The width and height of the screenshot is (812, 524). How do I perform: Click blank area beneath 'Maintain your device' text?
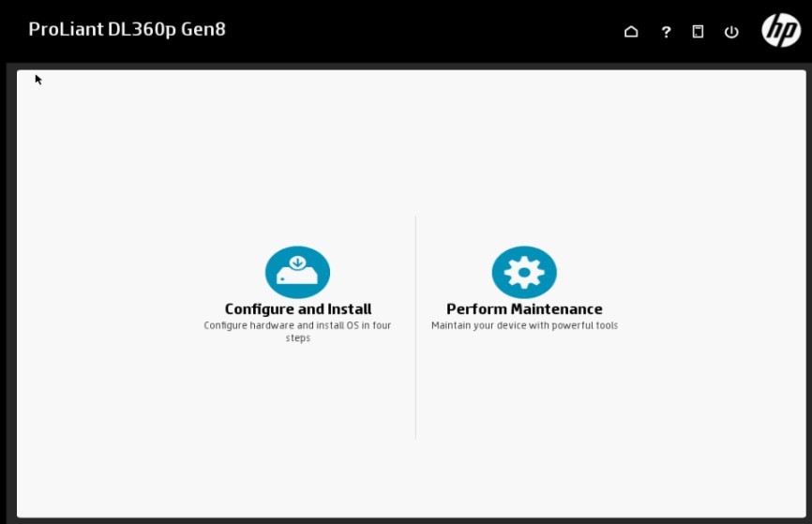pos(524,403)
